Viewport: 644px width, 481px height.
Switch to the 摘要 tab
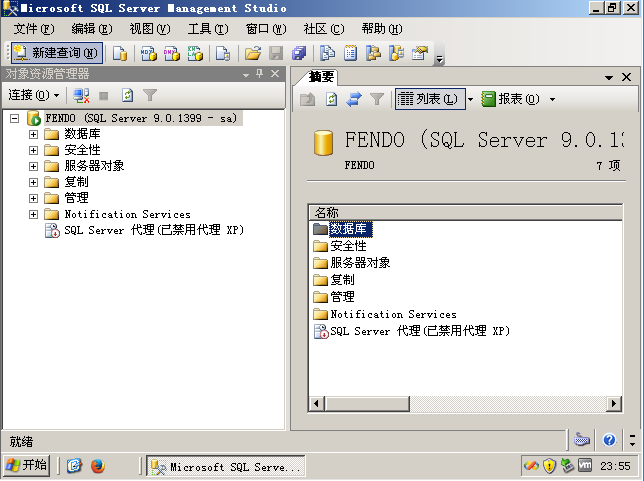pyautogui.click(x=321, y=76)
